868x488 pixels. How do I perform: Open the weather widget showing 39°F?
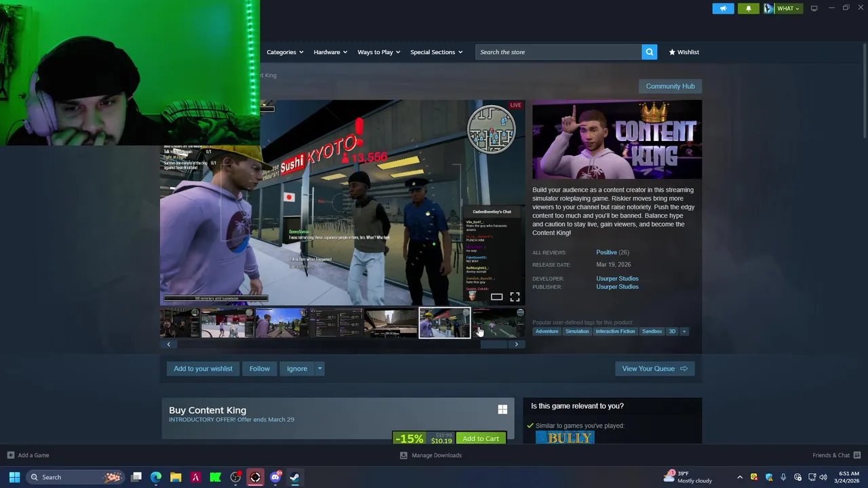point(688,477)
